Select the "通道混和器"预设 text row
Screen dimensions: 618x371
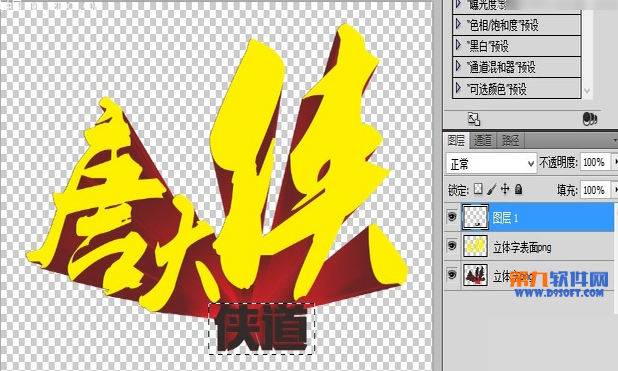click(501, 67)
